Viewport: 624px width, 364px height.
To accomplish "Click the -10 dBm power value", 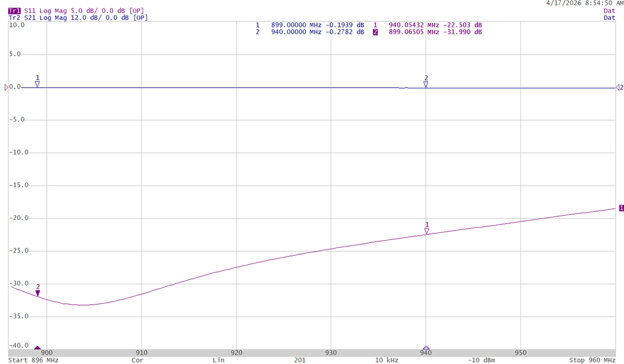I will click(x=480, y=360).
